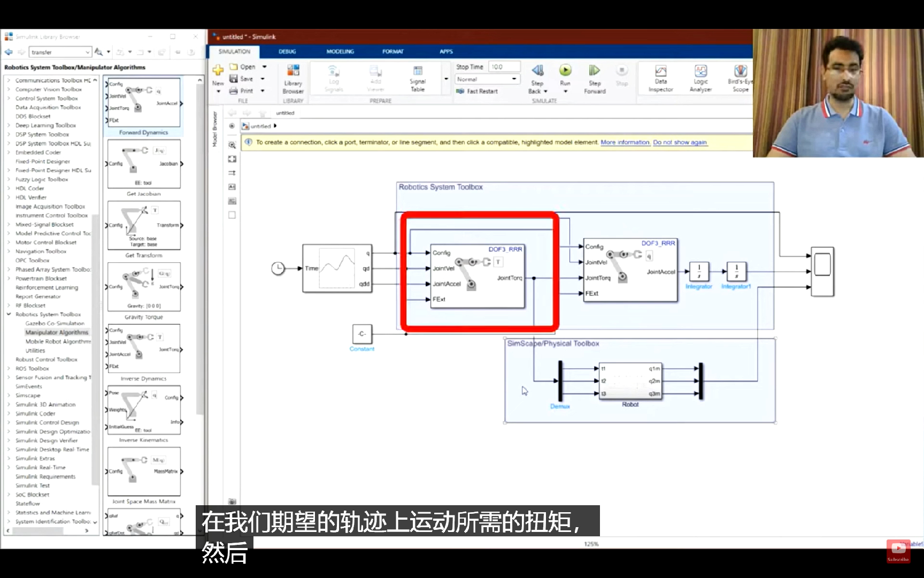This screenshot has width=924, height=578.
Task: Open the DEBUG ribbon tab
Action: click(x=287, y=51)
